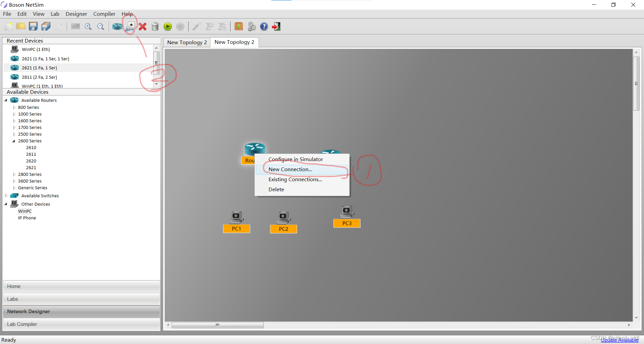Image resolution: width=644 pixels, height=344 pixels.
Task: Click the add router device toolbar icon
Action: (x=117, y=26)
